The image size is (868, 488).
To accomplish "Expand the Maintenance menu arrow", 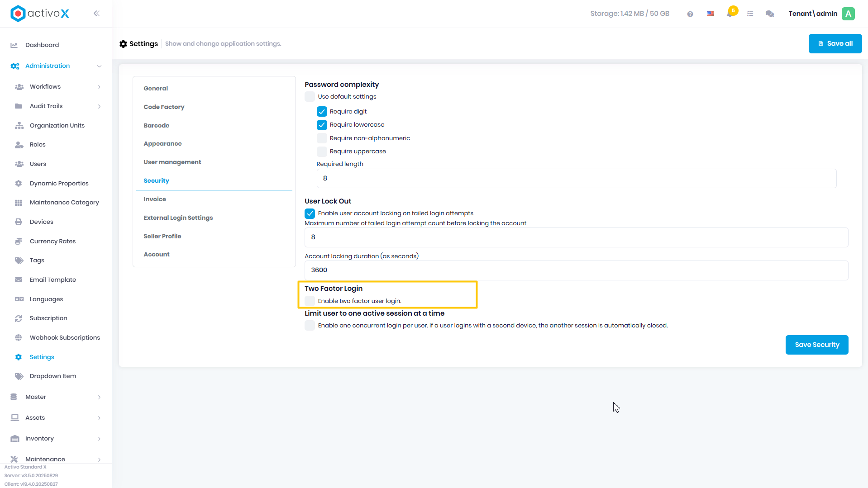I will [x=99, y=460].
